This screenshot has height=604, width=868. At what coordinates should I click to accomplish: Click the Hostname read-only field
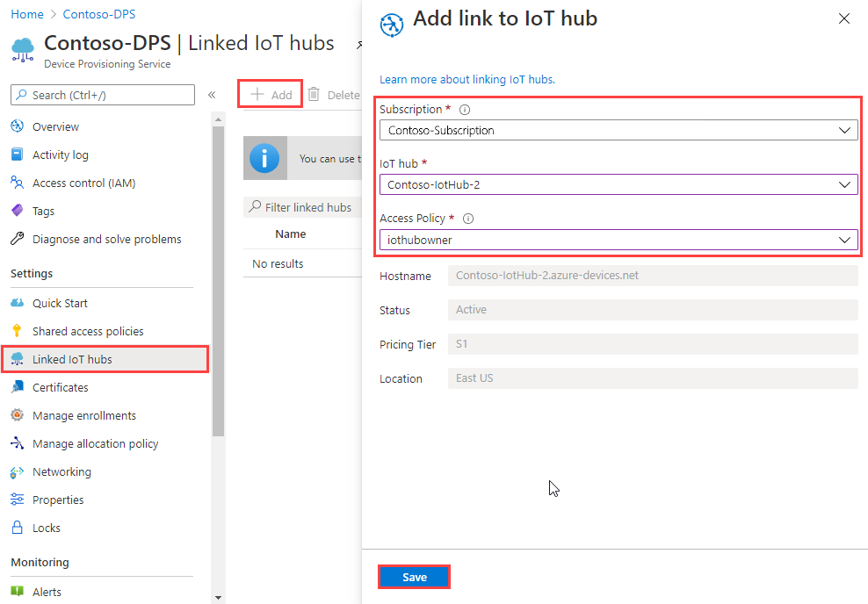pos(653,276)
